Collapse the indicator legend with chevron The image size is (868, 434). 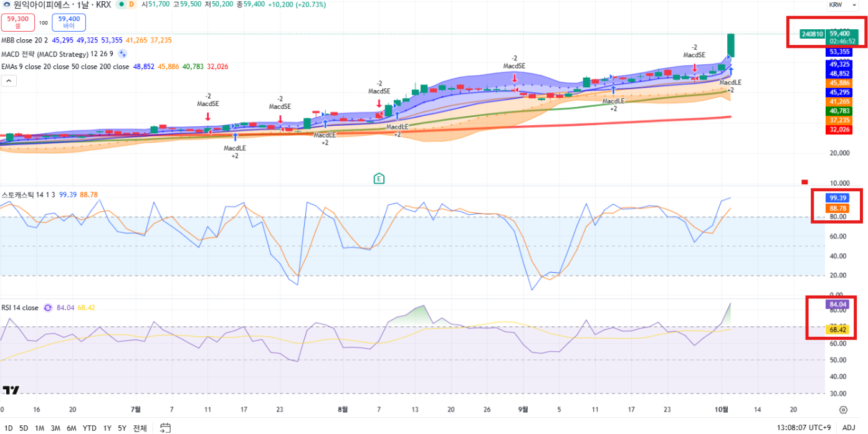pyautogui.click(x=9, y=80)
